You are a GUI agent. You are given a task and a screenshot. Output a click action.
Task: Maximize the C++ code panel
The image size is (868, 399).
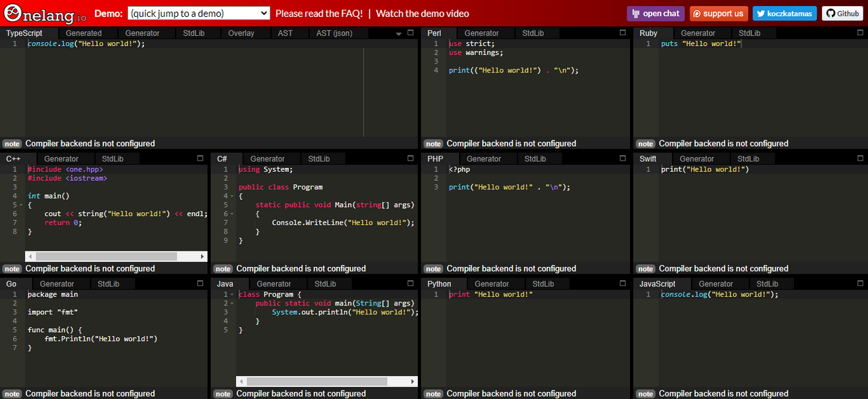pyautogui.click(x=200, y=158)
